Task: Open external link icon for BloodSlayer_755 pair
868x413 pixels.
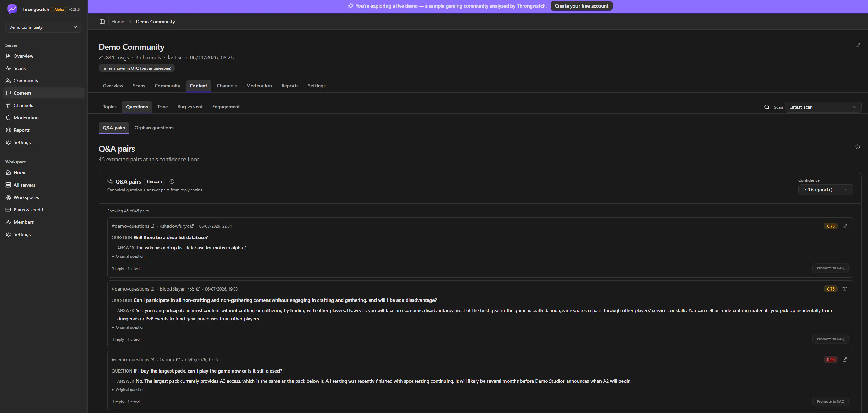Action: [x=845, y=289]
